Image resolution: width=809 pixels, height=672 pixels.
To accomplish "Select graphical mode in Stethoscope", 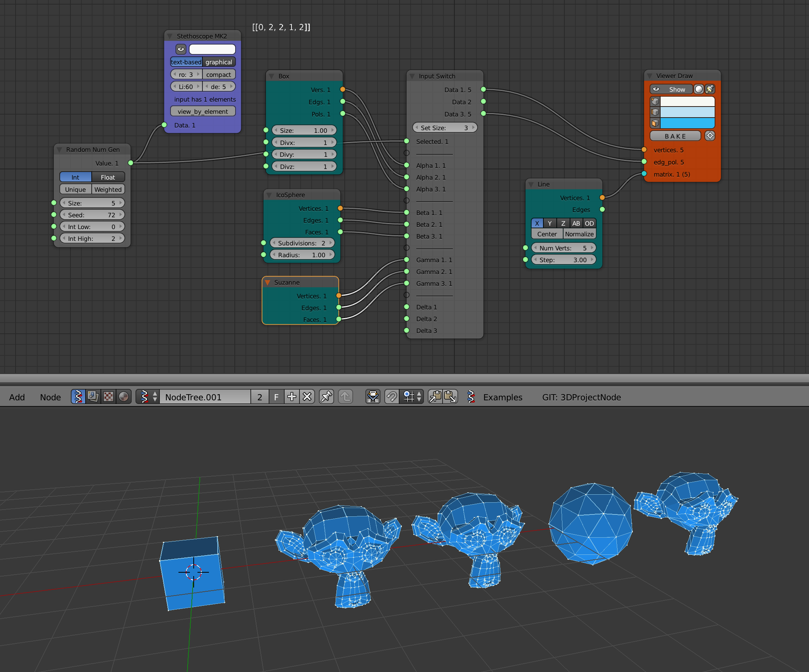I will click(219, 62).
